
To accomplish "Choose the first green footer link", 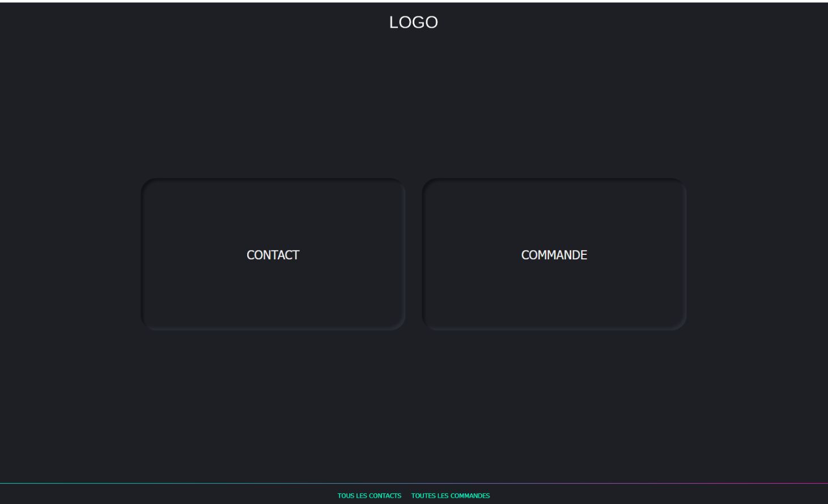I will (369, 496).
